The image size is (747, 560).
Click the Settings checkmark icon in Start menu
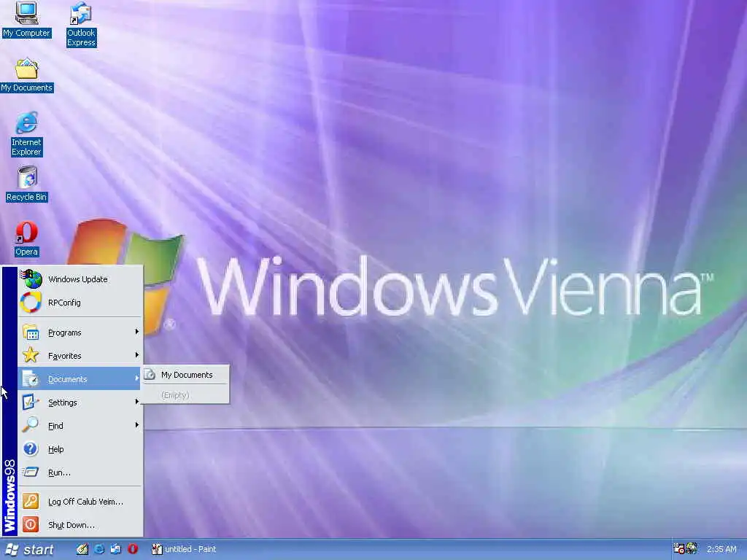31,402
